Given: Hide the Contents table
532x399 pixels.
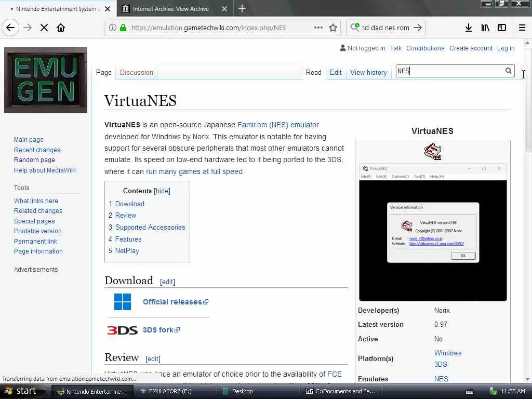Looking at the screenshot, I should tap(162, 191).
